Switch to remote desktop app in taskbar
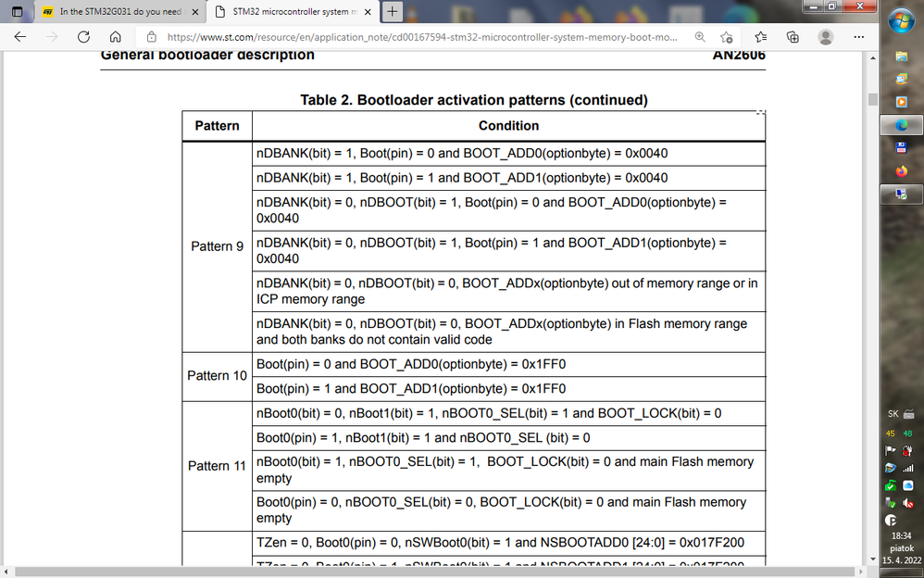Screen dimensions: 924x578 (902, 194)
